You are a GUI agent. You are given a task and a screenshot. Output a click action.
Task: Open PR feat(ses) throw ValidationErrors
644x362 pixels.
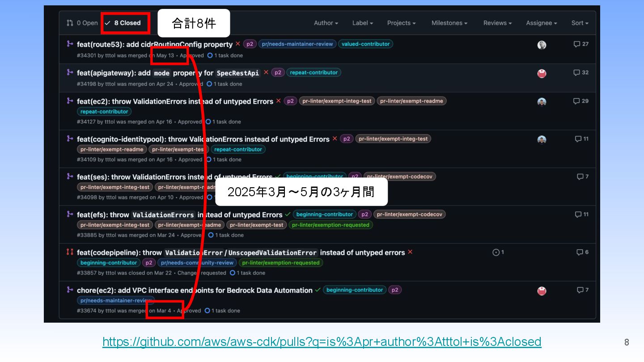(174, 177)
